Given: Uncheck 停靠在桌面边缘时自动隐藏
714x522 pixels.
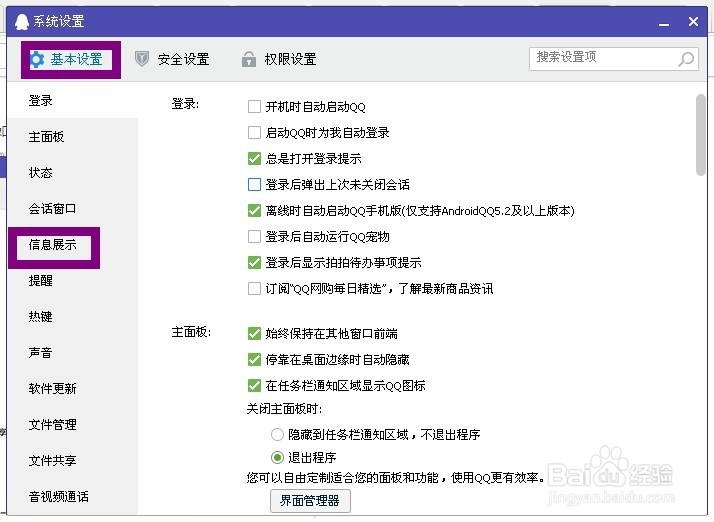Looking at the screenshot, I should point(254,359).
